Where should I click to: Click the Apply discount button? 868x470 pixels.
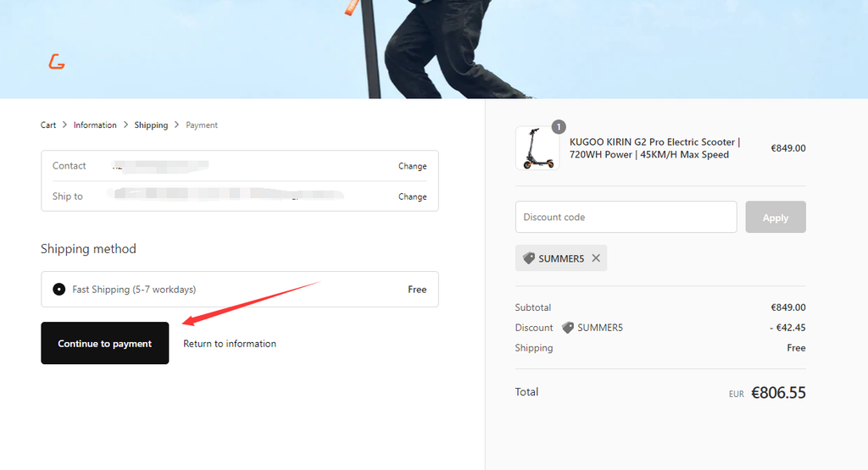[x=776, y=217]
